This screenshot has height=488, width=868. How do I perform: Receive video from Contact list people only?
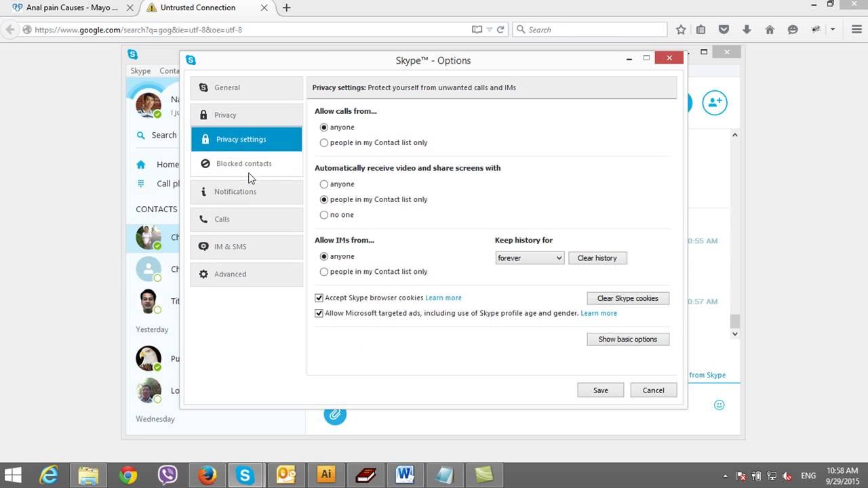click(324, 200)
